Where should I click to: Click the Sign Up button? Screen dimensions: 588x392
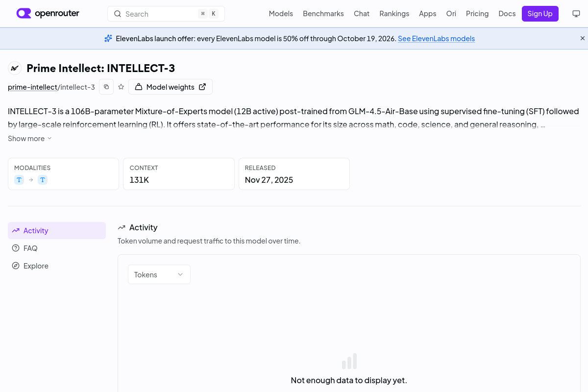[540, 14]
